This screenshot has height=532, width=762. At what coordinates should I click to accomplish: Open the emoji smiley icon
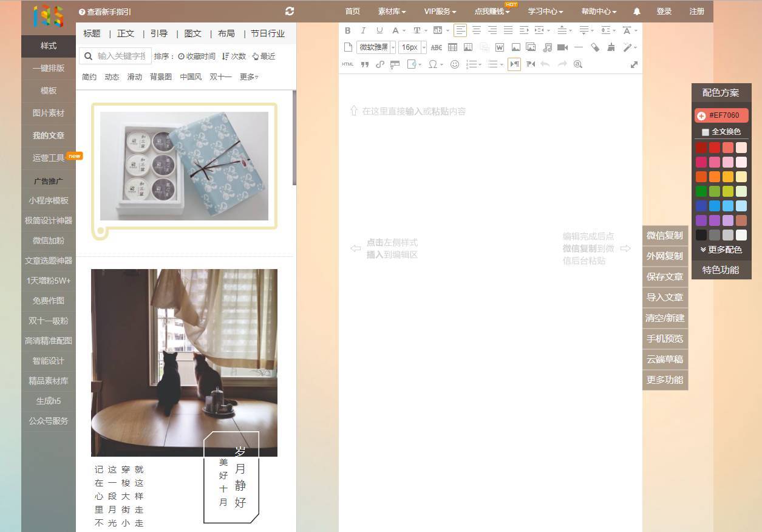454,64
